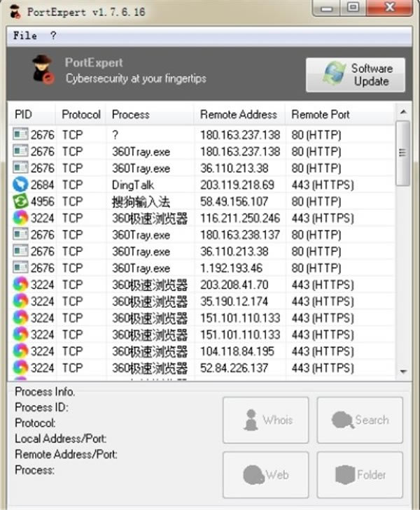The image size is (420, 510).
Task: Click the window icon of the unknown '?' process
Action: pos(20,134)
